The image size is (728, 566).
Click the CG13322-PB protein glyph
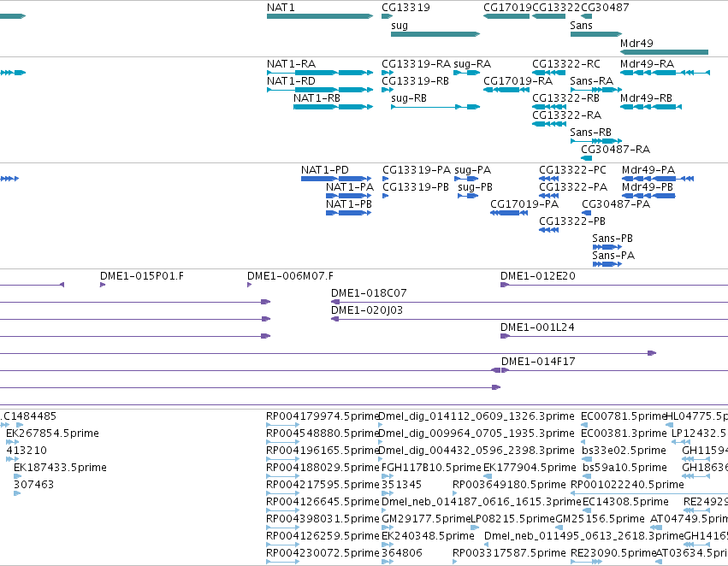[x=548, y=230]
